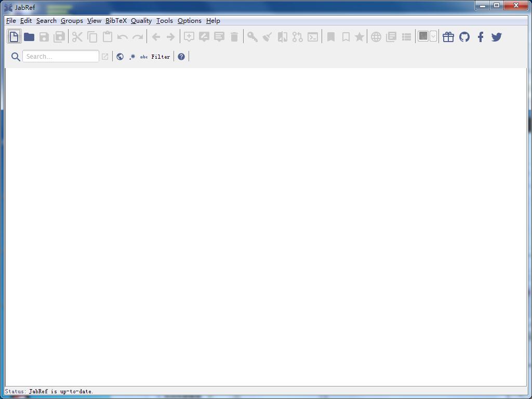Open the Options menu
Screen dimensions: 532x399
pyautogui.click(x=190, y=21)
